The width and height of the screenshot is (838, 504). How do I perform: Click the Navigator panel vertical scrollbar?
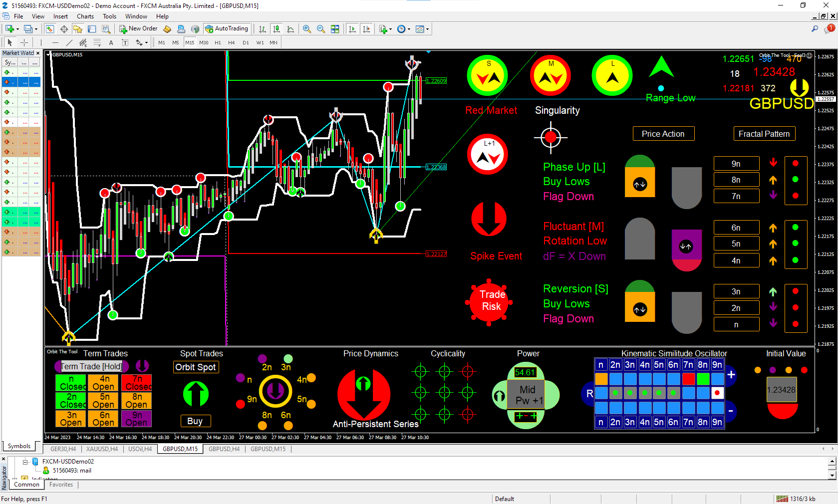832,468
